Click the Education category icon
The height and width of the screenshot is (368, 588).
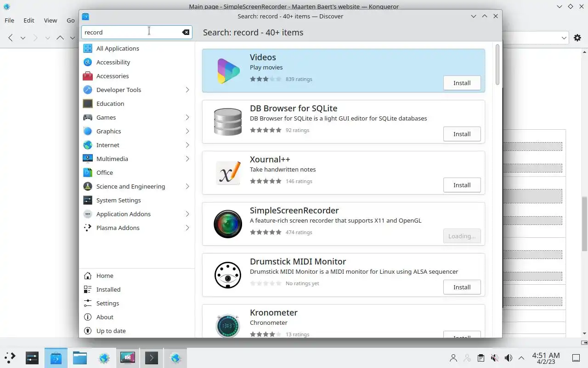coord(88,103)
